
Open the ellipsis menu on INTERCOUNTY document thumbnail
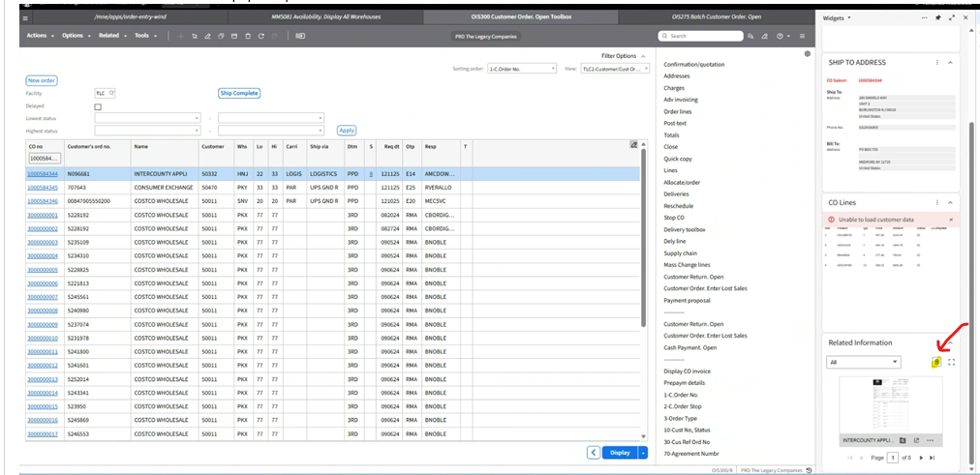coord(930,440)
